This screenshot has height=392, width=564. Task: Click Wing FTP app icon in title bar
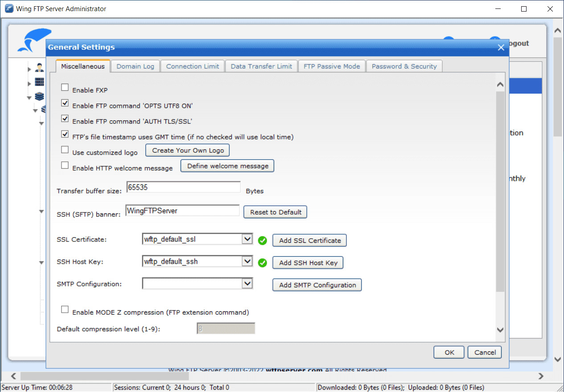(x=9, y=8)
